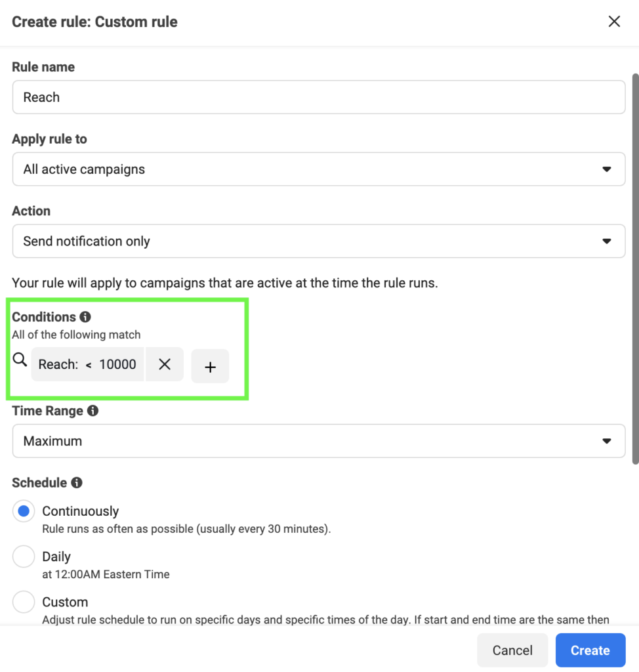Viewport: 639px width, 672px height.
Task: Add a new condition with plus button
Action: [210, 367]
